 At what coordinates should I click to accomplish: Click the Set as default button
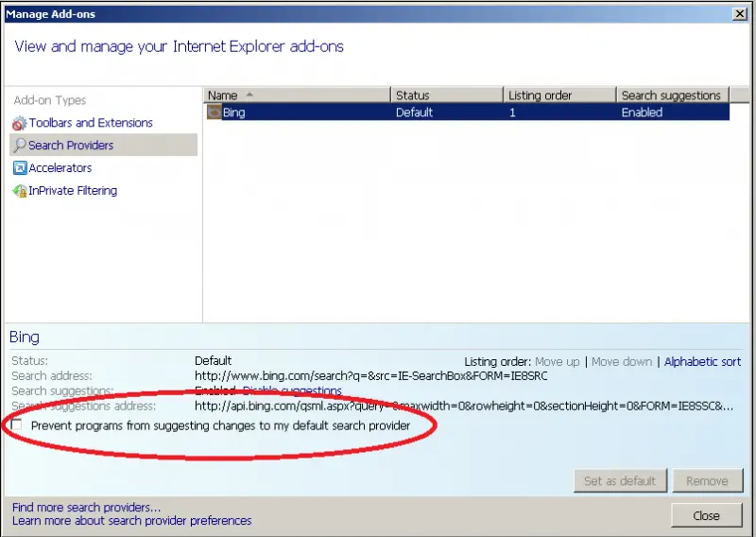tap(620, 480)
